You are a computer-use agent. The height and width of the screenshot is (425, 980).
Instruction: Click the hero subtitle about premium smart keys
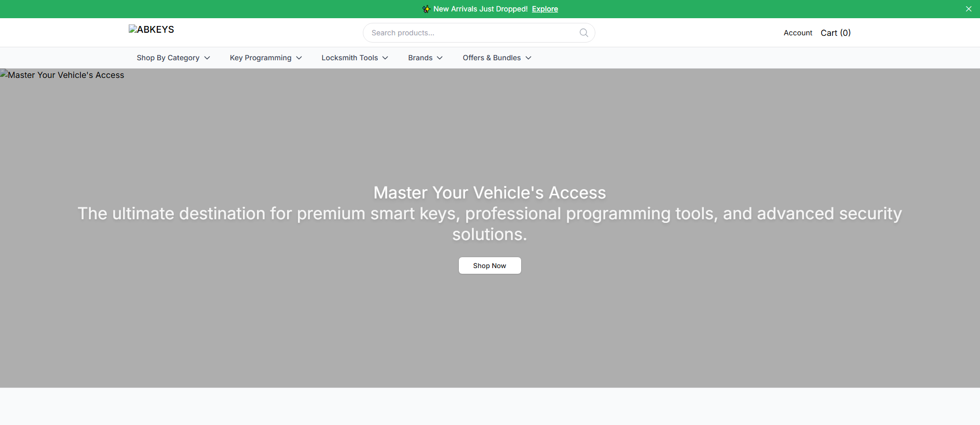pos(489,224)
